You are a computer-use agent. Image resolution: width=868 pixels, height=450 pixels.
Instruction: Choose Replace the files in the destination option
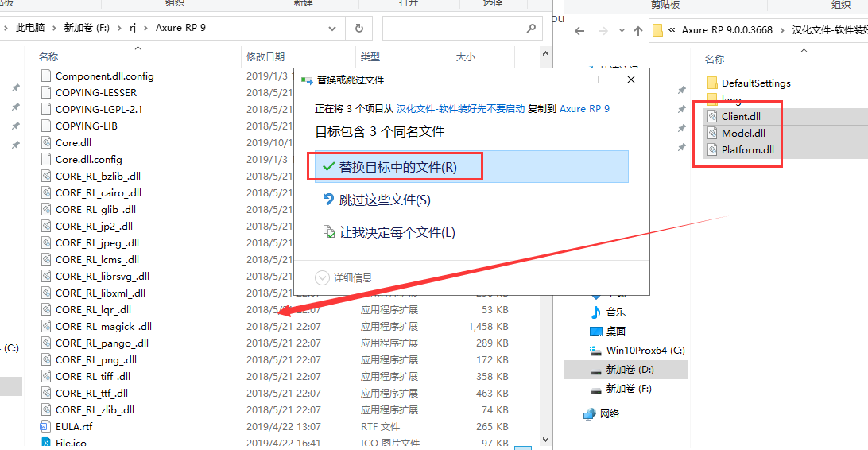pos(471,167)
